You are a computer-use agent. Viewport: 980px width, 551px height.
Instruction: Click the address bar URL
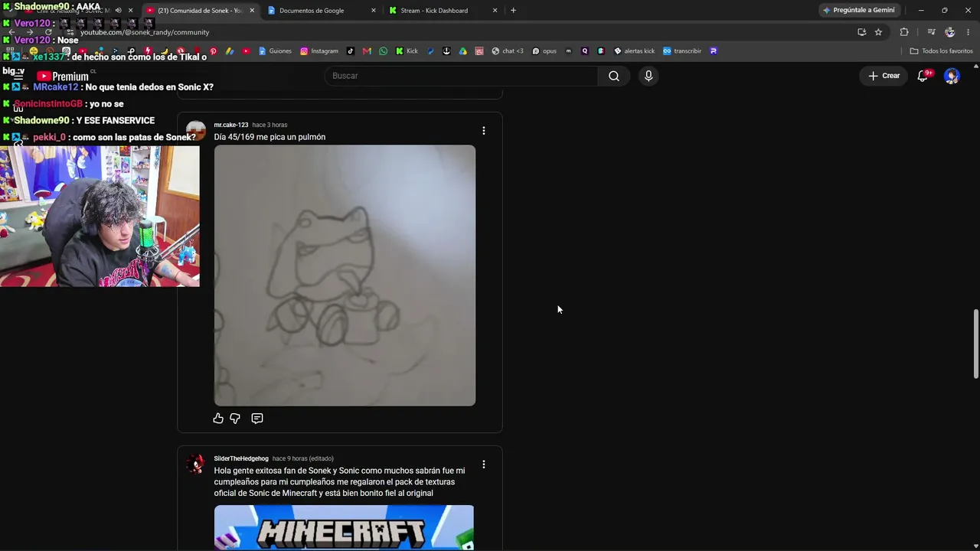click(x=145, y=32)
